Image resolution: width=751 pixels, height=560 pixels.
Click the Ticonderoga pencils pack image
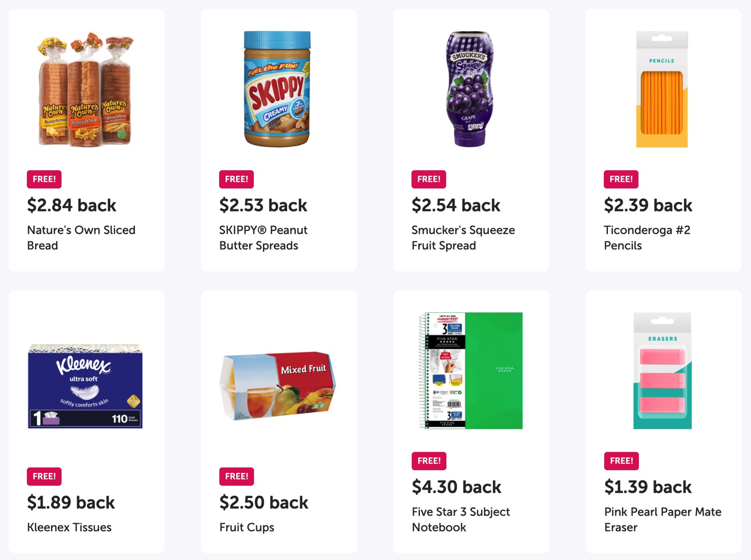click(662, 89)
